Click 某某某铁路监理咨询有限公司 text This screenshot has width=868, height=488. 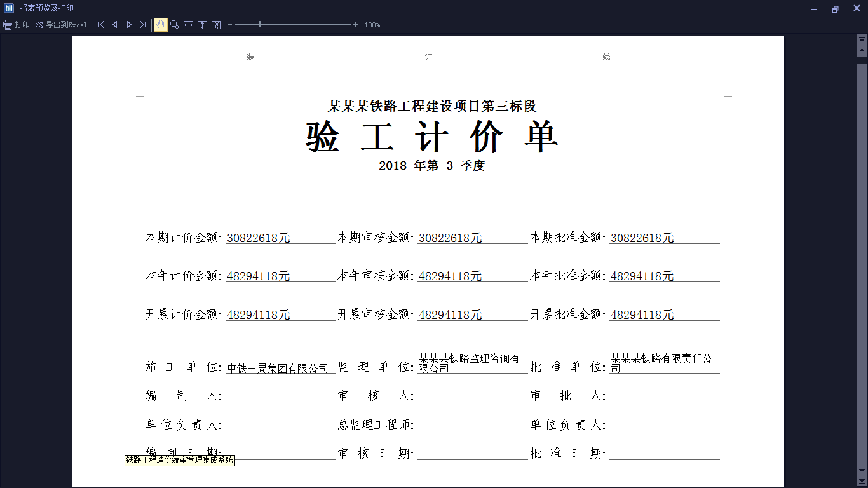(470, 363)
